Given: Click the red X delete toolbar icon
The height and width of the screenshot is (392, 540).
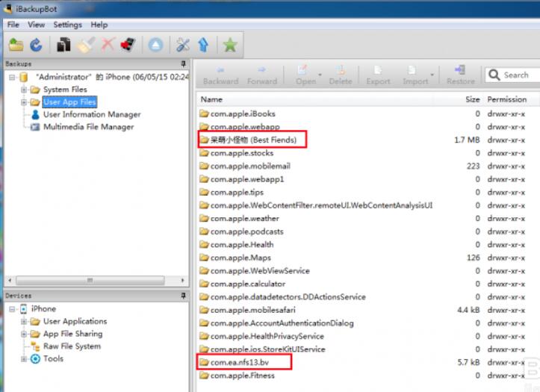Looking at the screenshot, I should click(108, 45).
